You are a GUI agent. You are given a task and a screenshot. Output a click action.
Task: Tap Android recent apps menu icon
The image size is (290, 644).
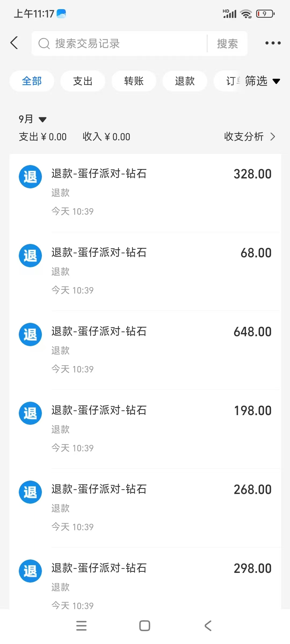pos(81,626)
